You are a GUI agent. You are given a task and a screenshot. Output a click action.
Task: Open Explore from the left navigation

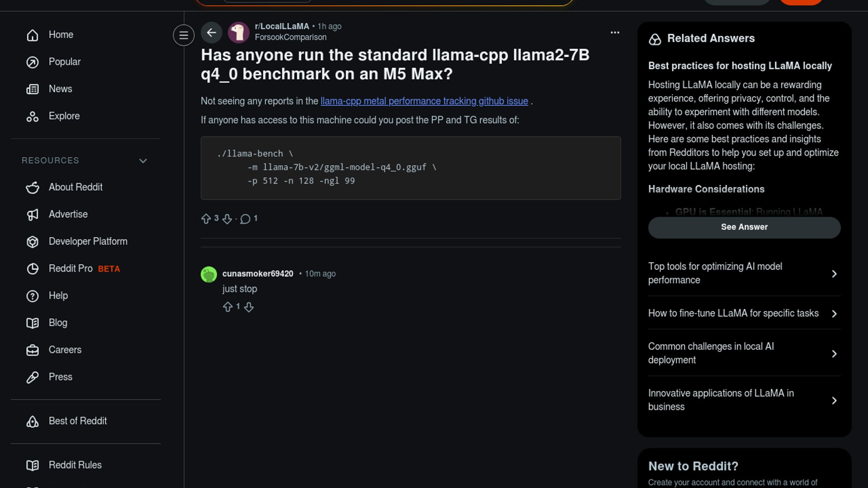(64, 116)
